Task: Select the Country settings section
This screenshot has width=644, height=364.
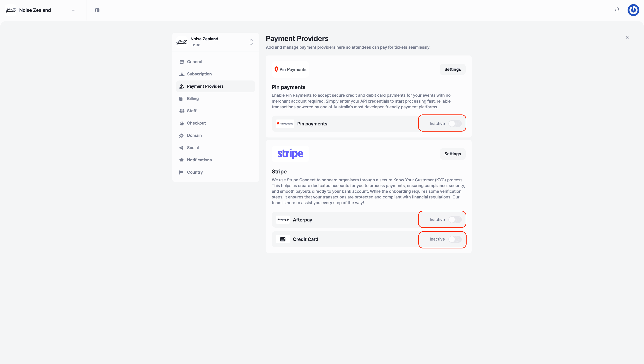Action: tap(195, 172)
